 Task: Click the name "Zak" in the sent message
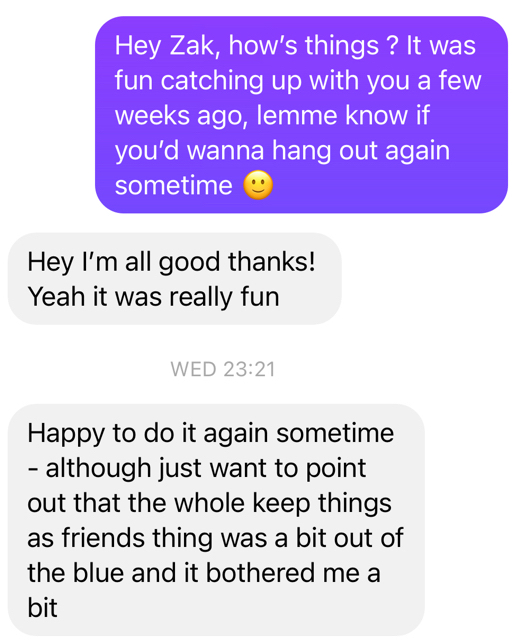pyautogui.click(x=191, y=45)
